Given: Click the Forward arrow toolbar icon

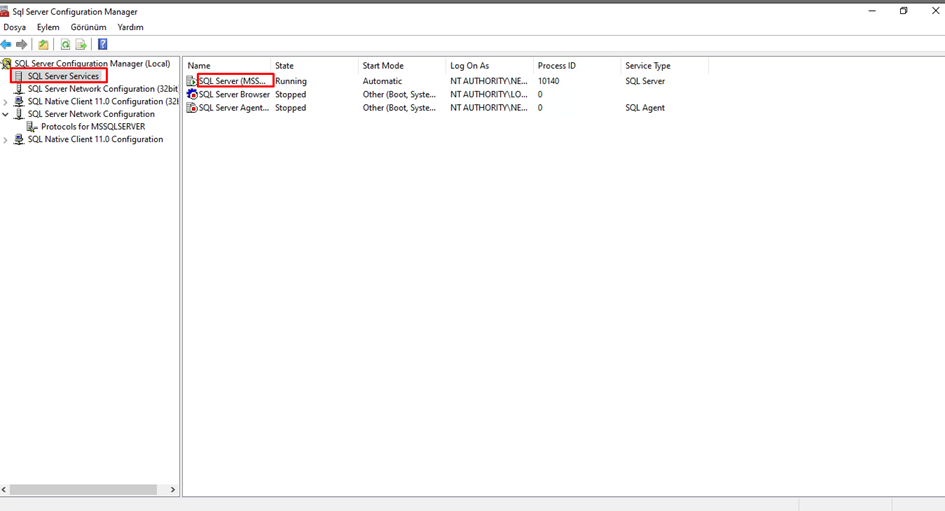Looking at the screenshot, I should click(22, 45).
